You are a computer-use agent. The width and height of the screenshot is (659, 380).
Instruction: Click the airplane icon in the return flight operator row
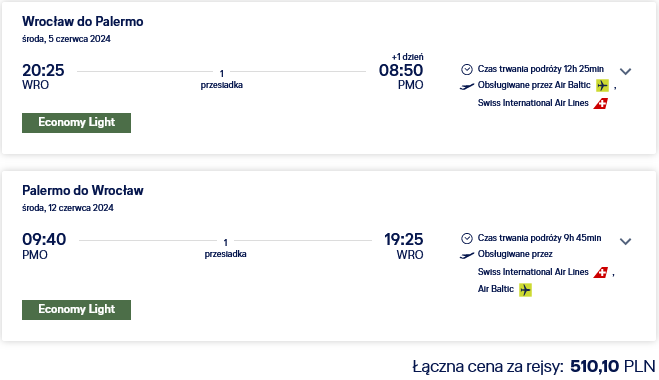coord(467,255)
